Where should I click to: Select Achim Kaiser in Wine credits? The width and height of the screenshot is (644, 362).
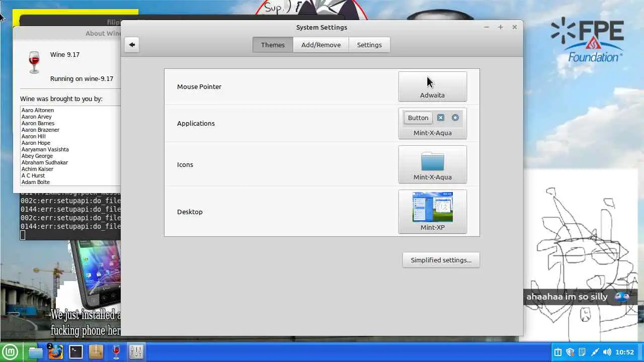pos(37,169)
